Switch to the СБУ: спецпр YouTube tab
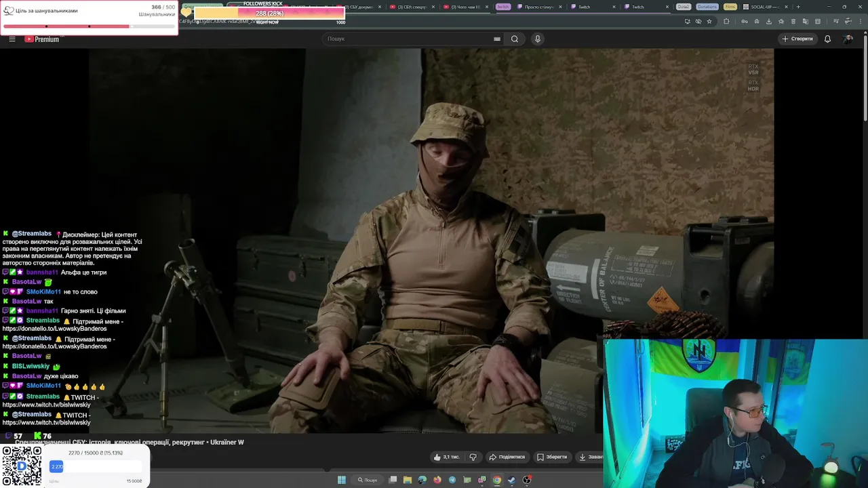This screenshot has width=868, height=488. 411,7
